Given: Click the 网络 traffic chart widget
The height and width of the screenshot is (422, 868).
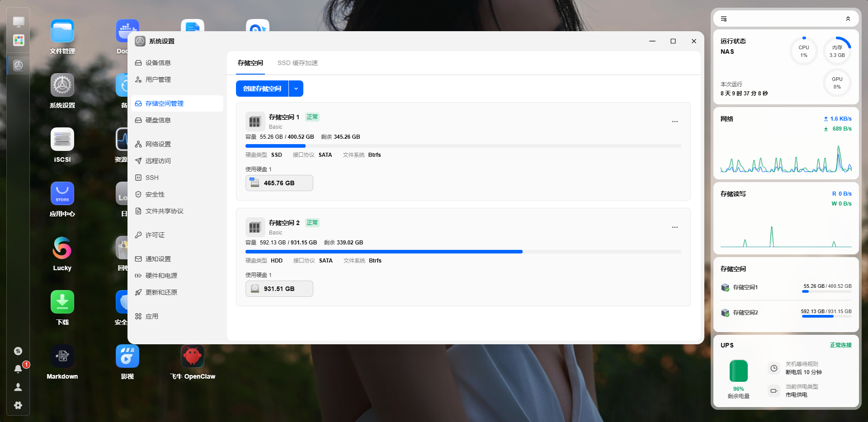Looking at the screenshot, I should (786, 143).
